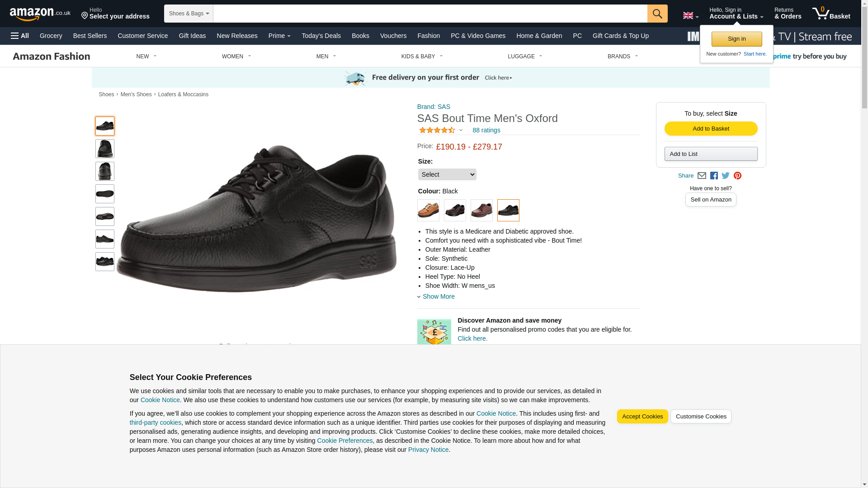
Task: Expand the Size select dropdown
Action: (x=447, y=174)
